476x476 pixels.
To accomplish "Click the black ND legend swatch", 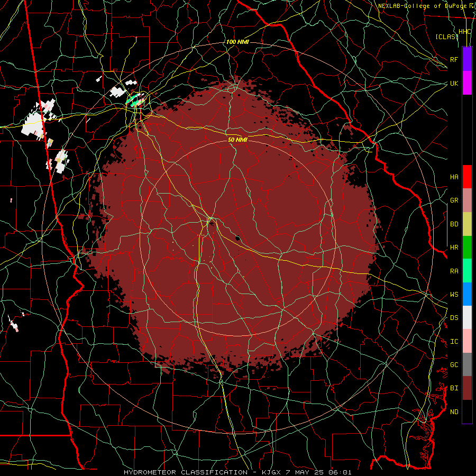I will (467, 411).
